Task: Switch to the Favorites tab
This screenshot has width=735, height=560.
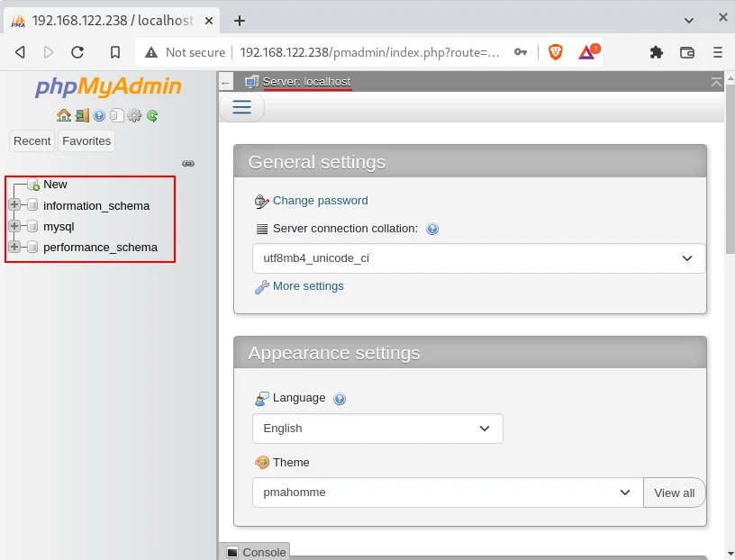Action: (x=86, y=141)
